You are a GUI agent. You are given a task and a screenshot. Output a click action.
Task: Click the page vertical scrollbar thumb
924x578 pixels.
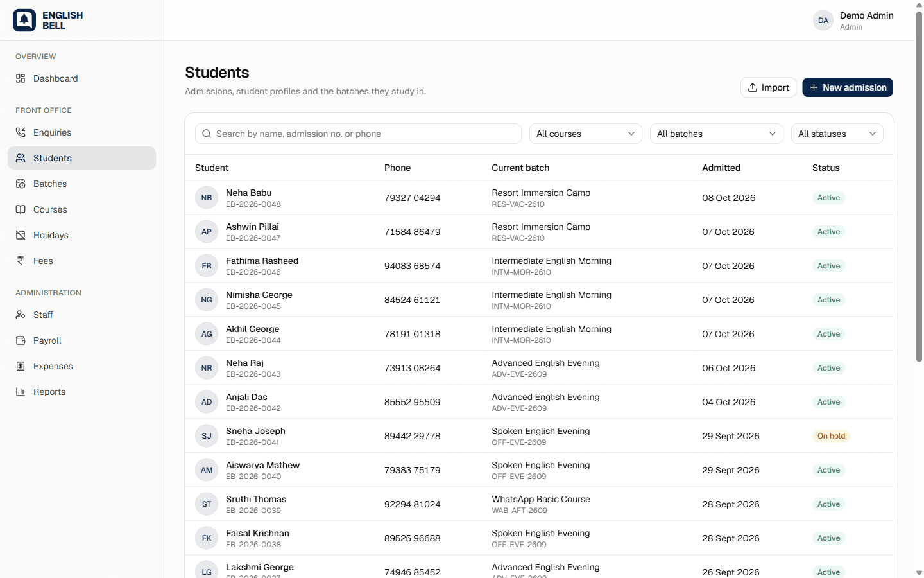(919, 186)
